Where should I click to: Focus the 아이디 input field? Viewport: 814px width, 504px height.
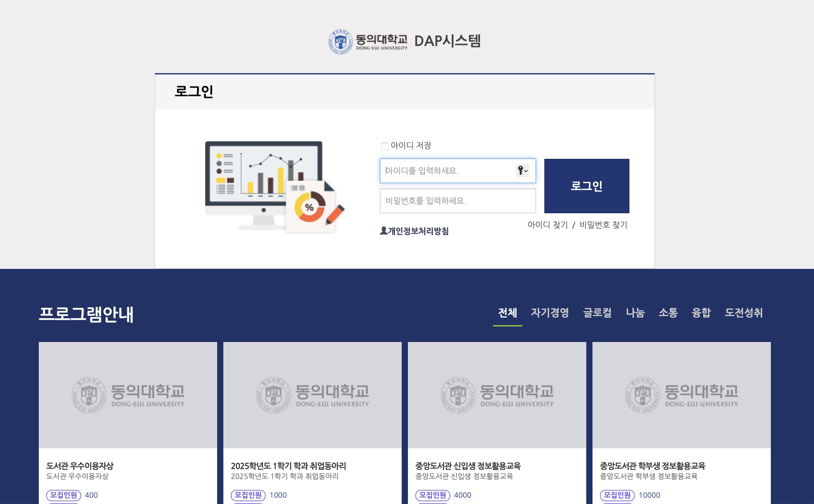pyautogui.click(x=447, y=171)
